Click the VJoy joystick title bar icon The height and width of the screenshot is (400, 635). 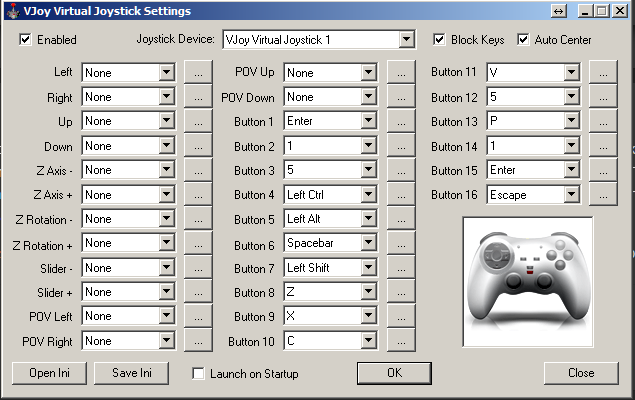coord(13,11)
